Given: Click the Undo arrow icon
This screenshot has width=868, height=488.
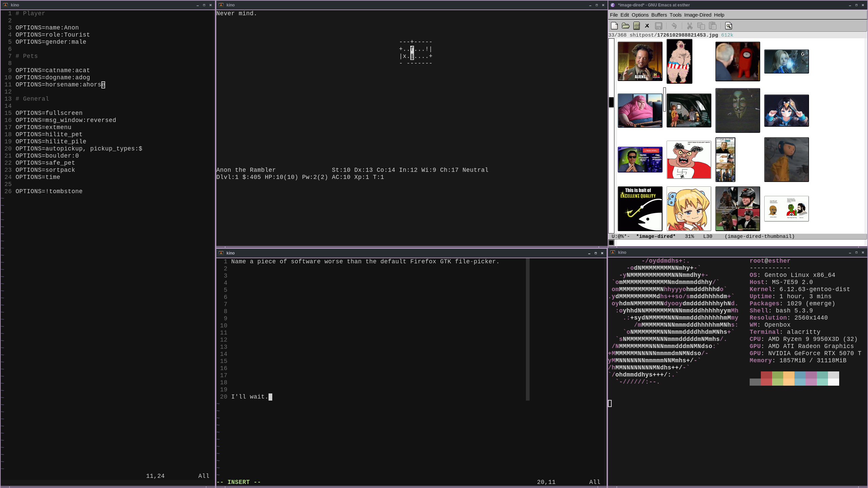Looking at the screenshot, I should 674,26.
